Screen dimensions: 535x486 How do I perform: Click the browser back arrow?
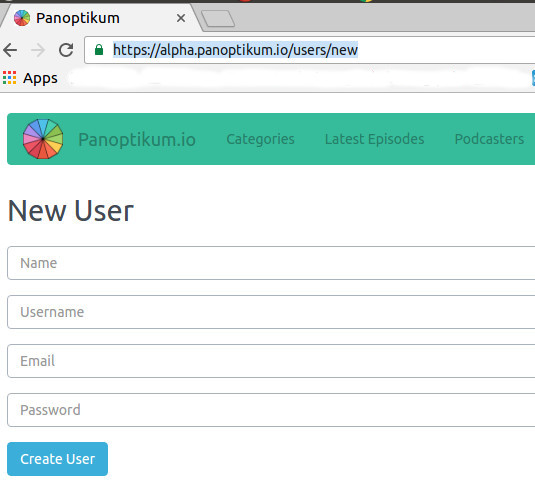(x=10, y=50)
